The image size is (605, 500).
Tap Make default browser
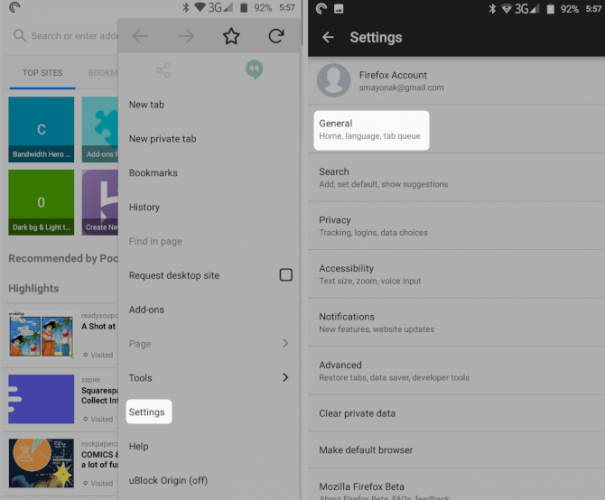pyautogui.click(x=456, y=450)
